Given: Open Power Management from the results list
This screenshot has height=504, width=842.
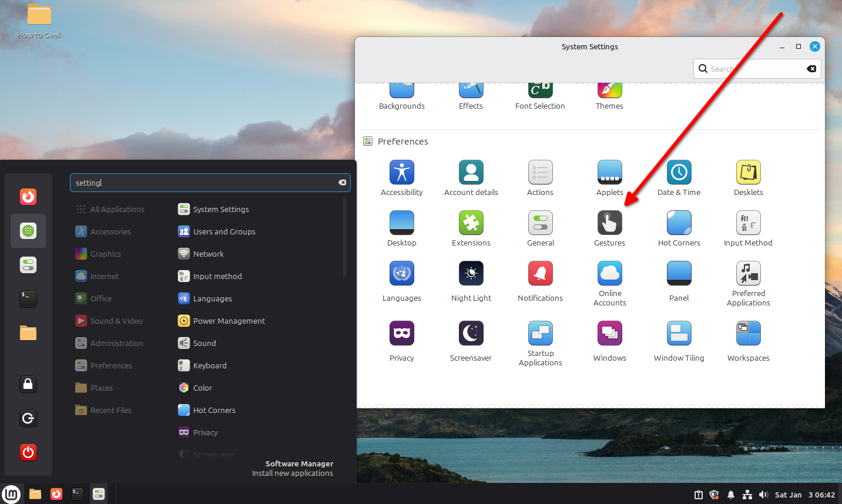Looking at the screenshot, I should click(228, 321).
